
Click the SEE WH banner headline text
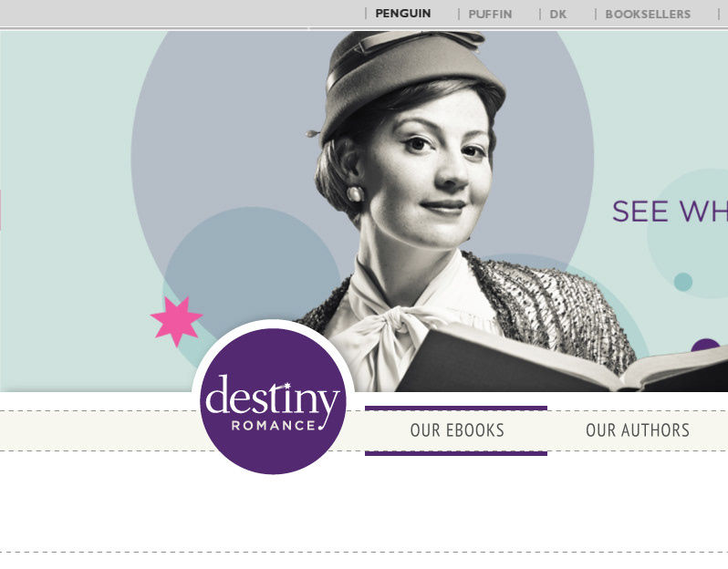coord(670,212)
